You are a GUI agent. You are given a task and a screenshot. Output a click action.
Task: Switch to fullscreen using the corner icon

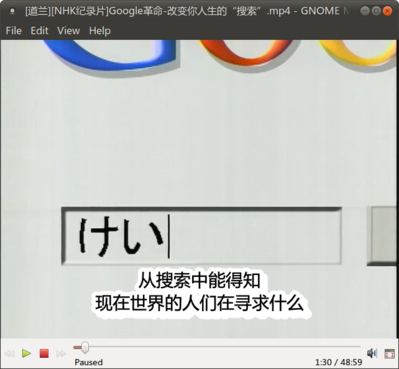(x=389, y=353)
